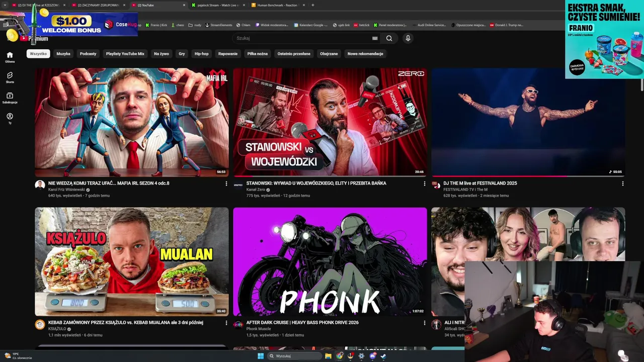644x362 pixels.
Task: Open options menu for Książulo kebab video
Action: pyautogui.click(x=226, y=323)
